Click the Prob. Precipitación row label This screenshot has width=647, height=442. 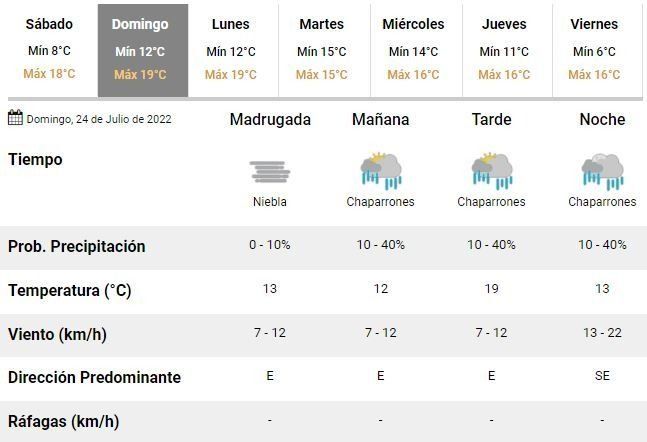click(x=76, y=247)
